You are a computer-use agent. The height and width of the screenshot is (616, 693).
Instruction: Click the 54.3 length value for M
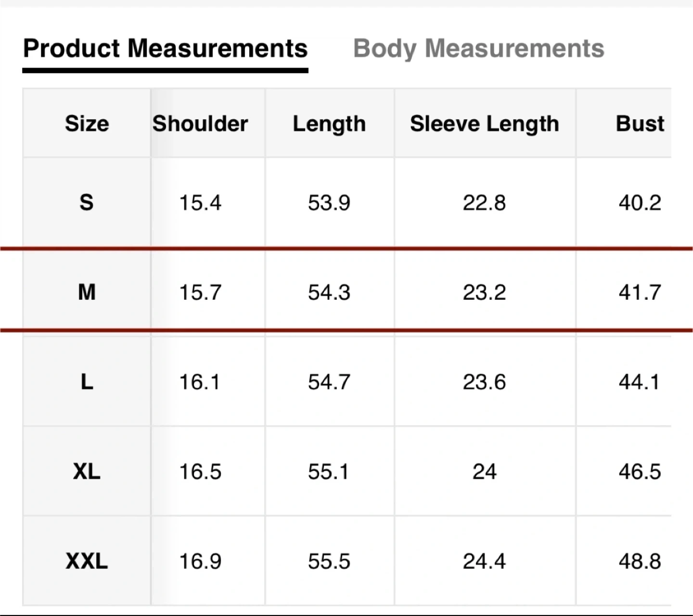point(329,292)
